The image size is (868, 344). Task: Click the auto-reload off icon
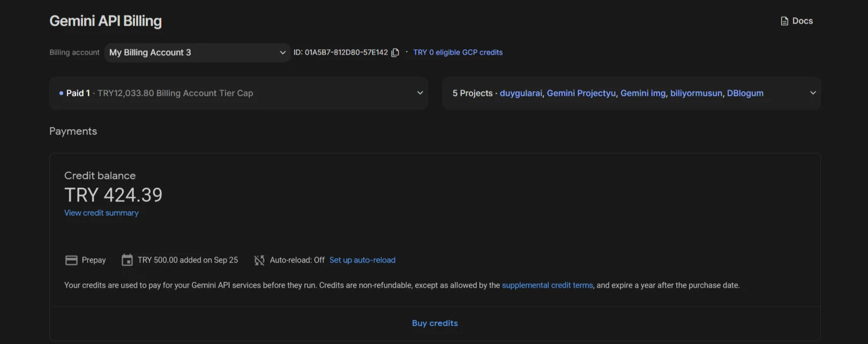[259, 260]
